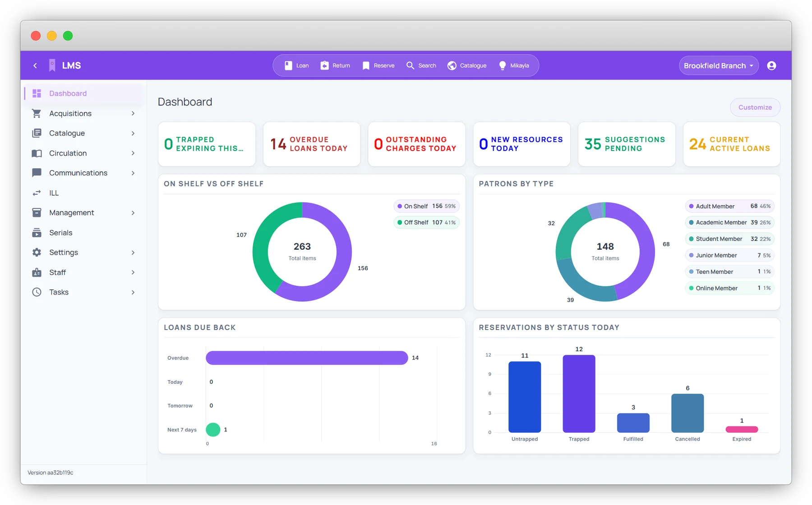Expand the Circulation submenu chevron
Screen dimensions: 812x505
[x=133, y=153]
